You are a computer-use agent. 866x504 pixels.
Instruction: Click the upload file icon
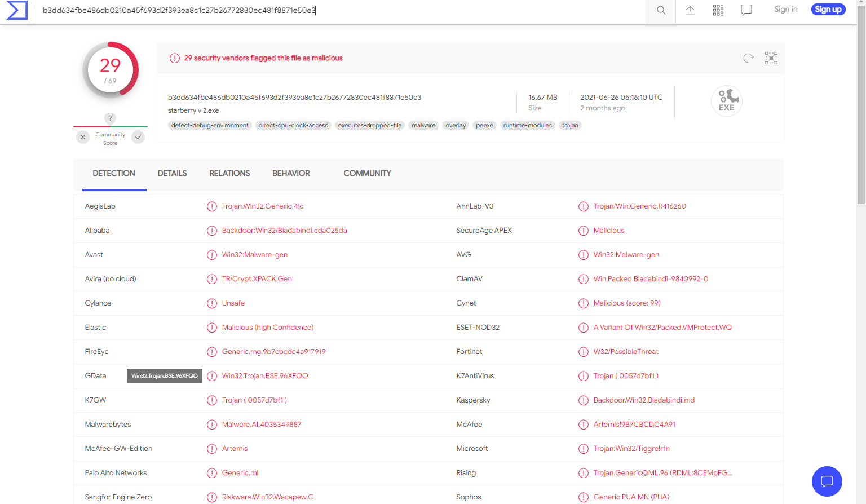click(x=690, y=10)
